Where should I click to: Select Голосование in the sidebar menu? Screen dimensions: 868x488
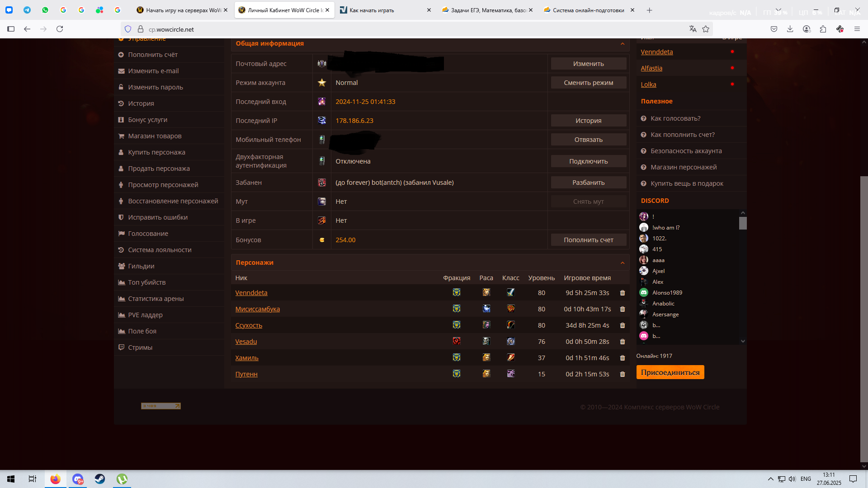click(148, 234)
